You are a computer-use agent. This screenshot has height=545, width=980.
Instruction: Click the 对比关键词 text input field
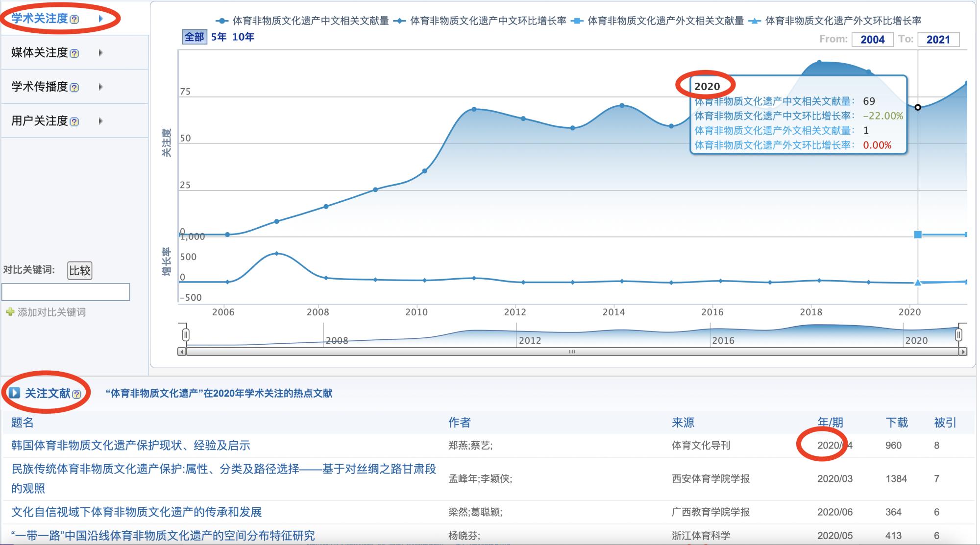click(x=66, y=292)
